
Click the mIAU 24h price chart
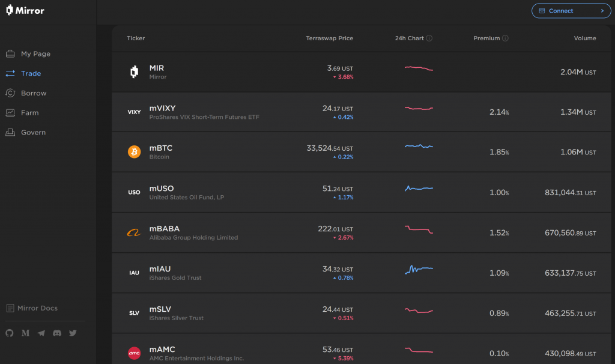point(419,269)
